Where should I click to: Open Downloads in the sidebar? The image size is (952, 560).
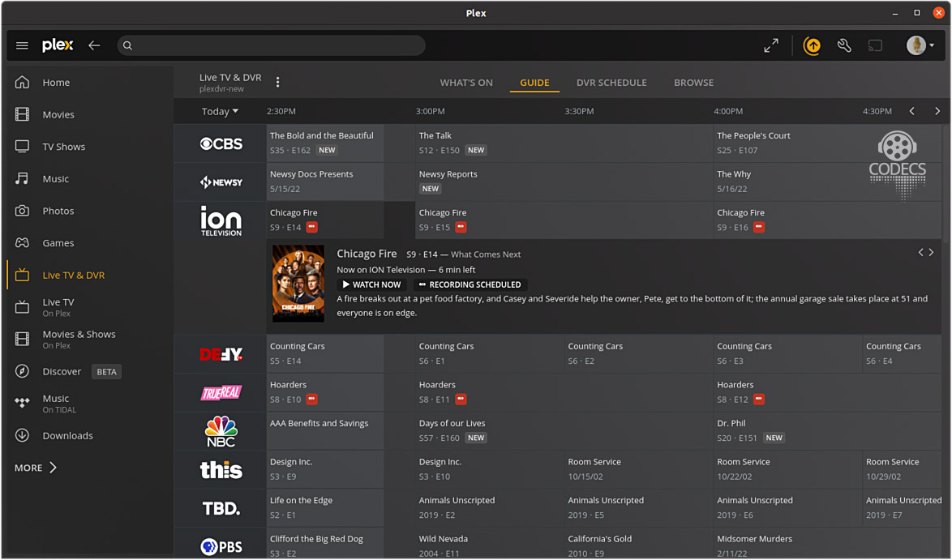point(67,436)
